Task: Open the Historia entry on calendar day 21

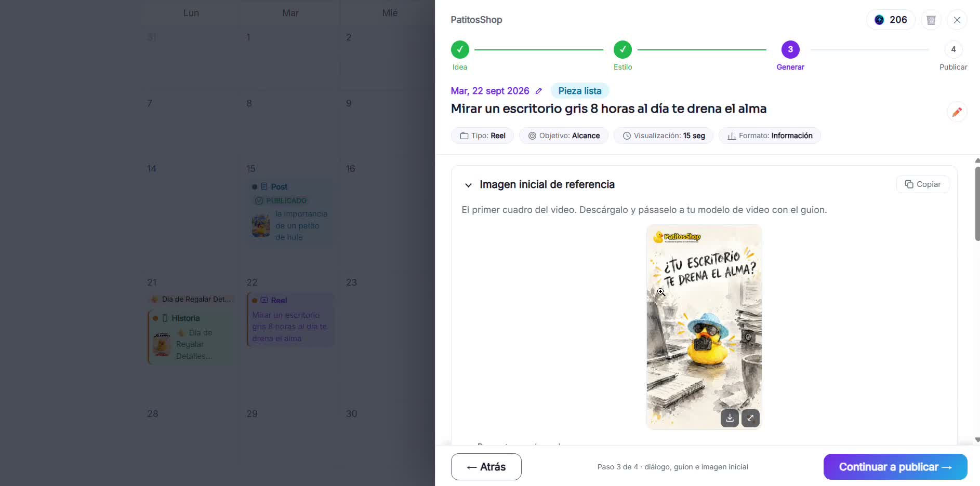Action: 191,336
